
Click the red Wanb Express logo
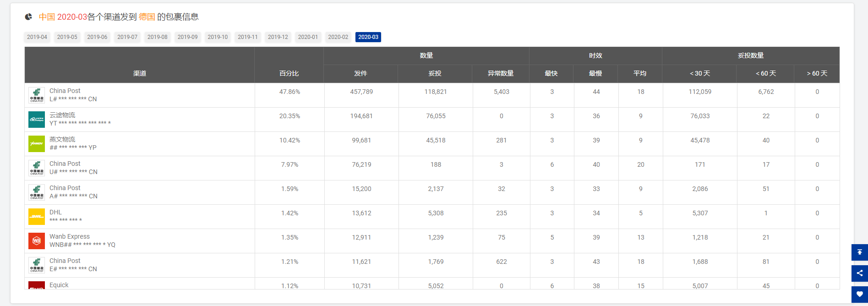pos(37,241)
